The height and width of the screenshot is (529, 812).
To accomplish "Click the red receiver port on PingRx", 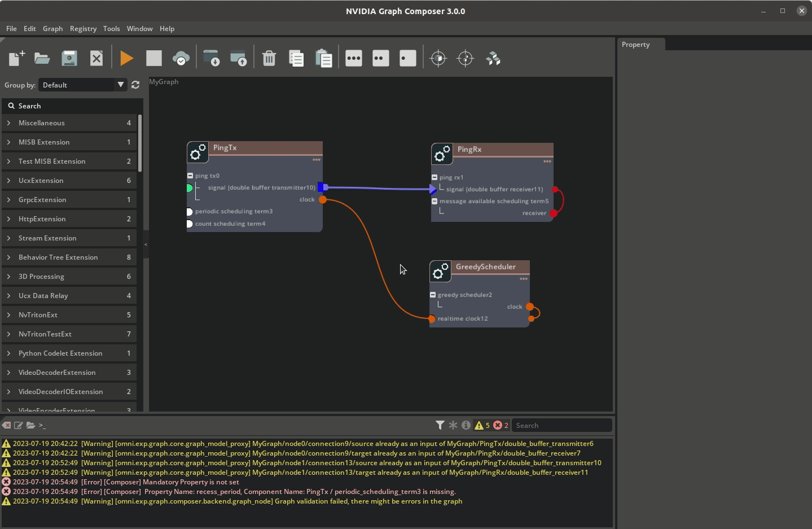I will point(554,213).
